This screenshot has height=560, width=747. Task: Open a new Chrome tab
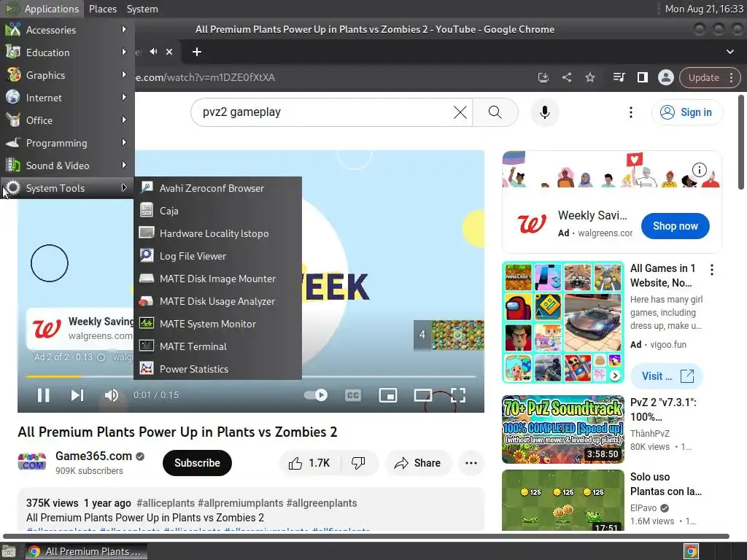197,52
